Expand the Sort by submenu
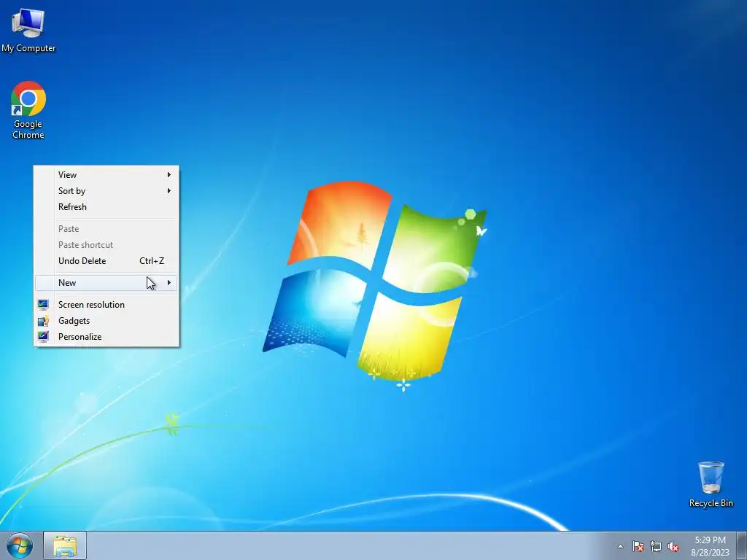 [x=107, y=191]
